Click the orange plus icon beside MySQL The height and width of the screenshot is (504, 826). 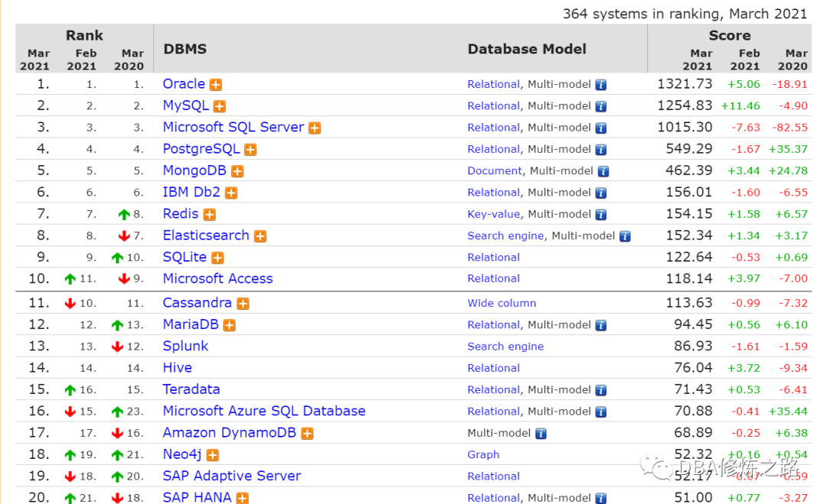click(x=220, y=106)
